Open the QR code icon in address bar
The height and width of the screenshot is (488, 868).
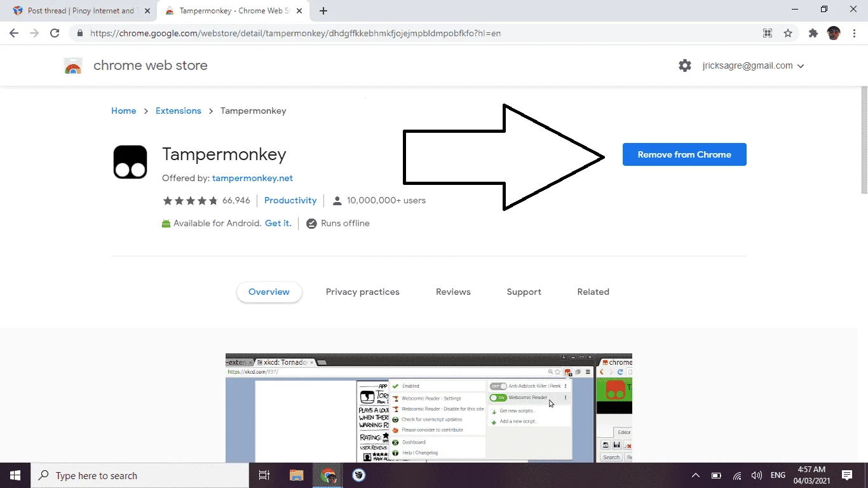tap(768, 33)
